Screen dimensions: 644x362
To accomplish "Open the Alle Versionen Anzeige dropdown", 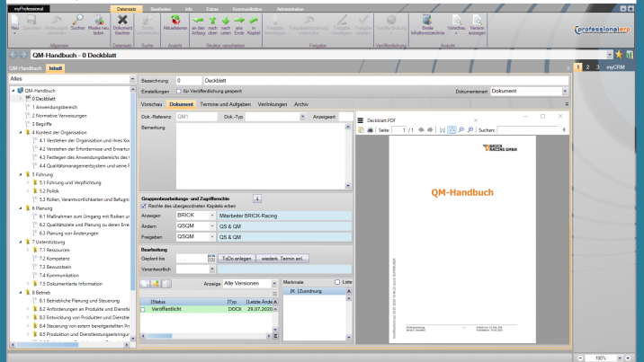I will [274, 282].
